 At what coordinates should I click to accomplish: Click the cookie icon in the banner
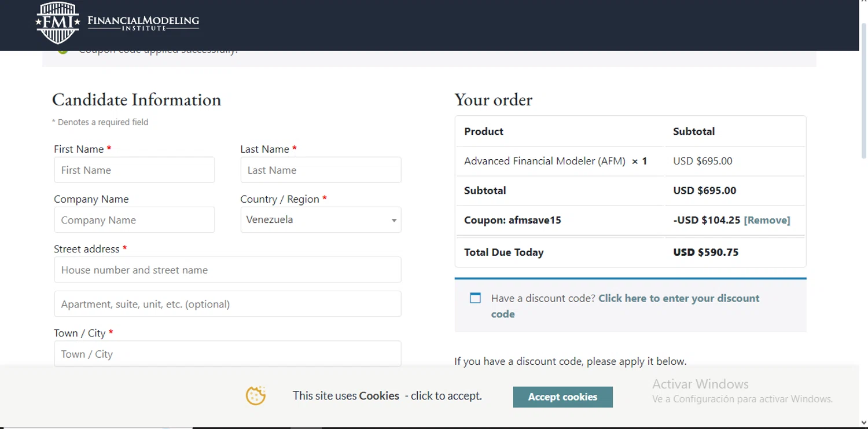click(x=256, y=395)
